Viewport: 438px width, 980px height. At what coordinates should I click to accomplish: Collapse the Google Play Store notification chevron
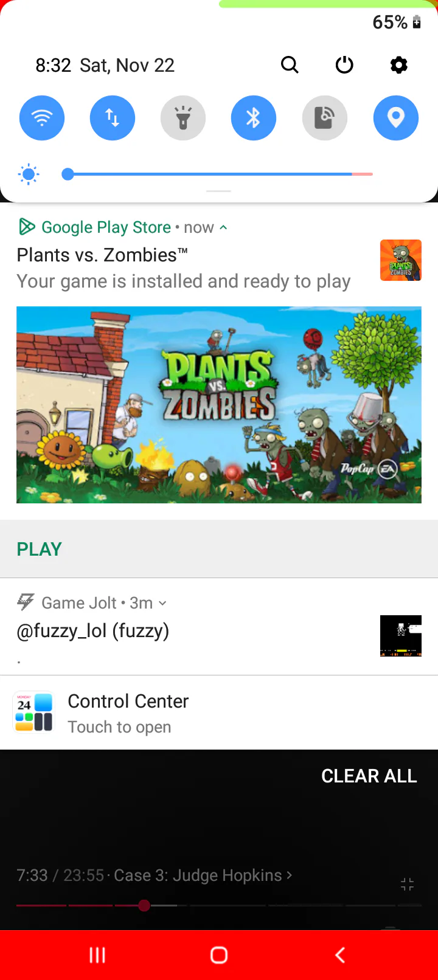click(x=223, y=227)
